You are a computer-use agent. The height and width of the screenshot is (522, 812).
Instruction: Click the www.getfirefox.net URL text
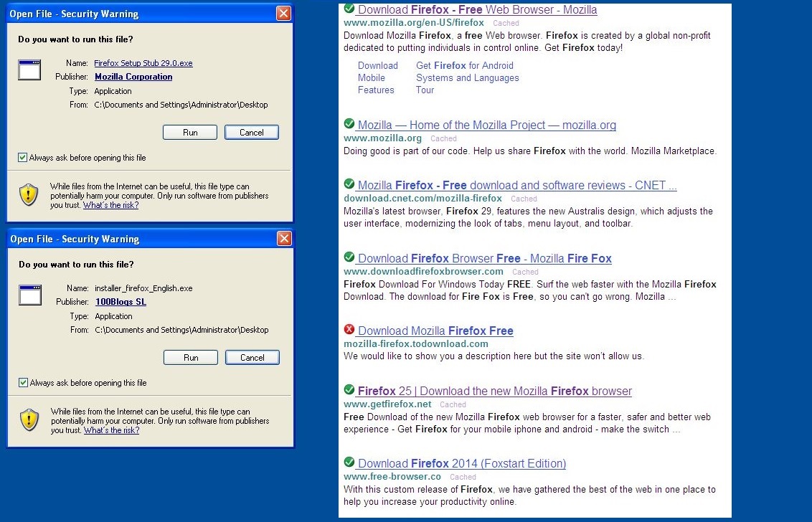coord(387,404)
